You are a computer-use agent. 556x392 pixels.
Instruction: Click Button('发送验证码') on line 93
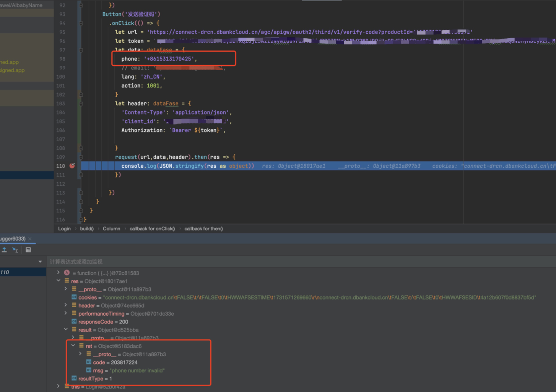(131, 14)
